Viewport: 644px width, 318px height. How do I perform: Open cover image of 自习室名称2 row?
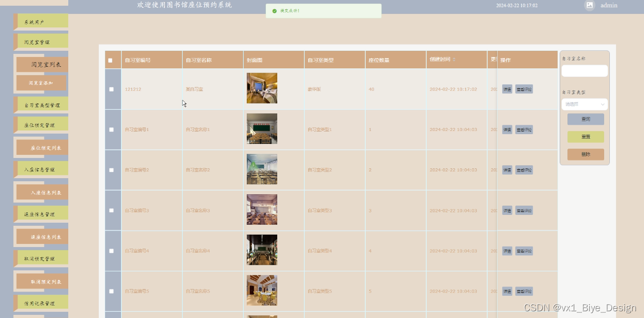tap(262, 169)
